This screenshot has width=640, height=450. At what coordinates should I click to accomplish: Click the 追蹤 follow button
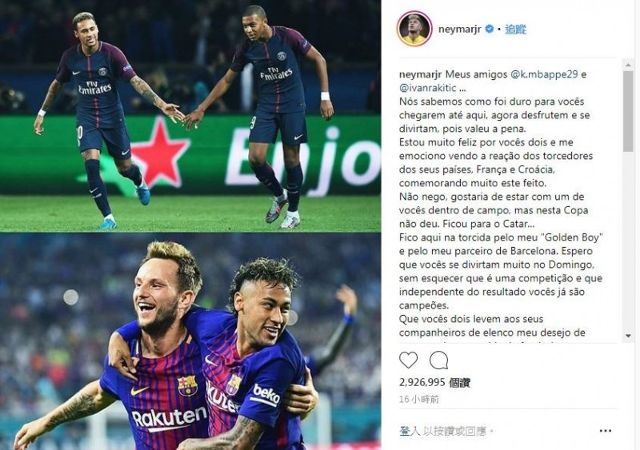516,29
